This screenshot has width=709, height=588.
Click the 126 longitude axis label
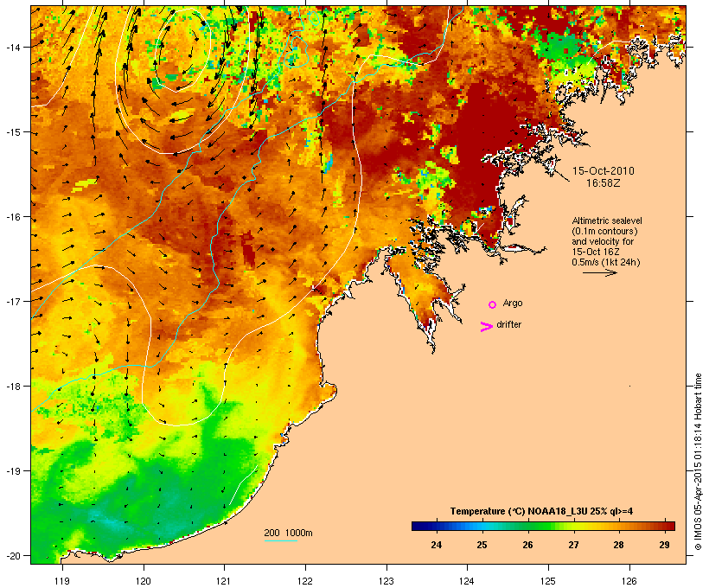pyautogui.click(x=629, y=581)
